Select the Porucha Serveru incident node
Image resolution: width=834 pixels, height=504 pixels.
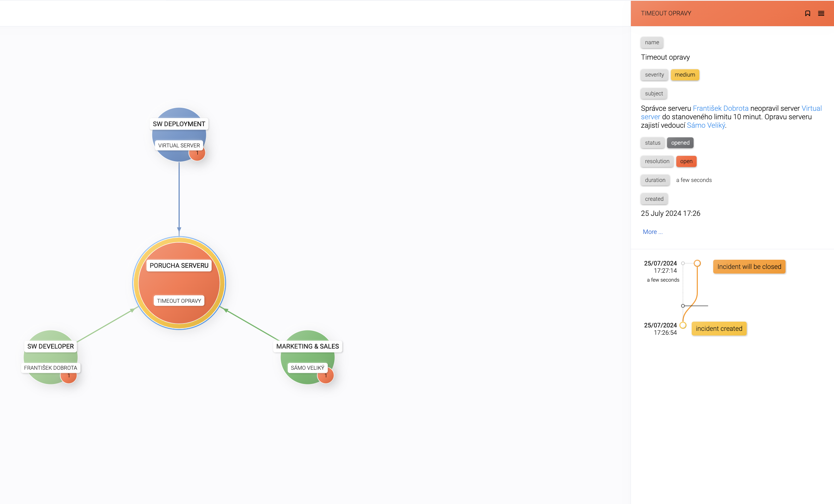[179, 283]
